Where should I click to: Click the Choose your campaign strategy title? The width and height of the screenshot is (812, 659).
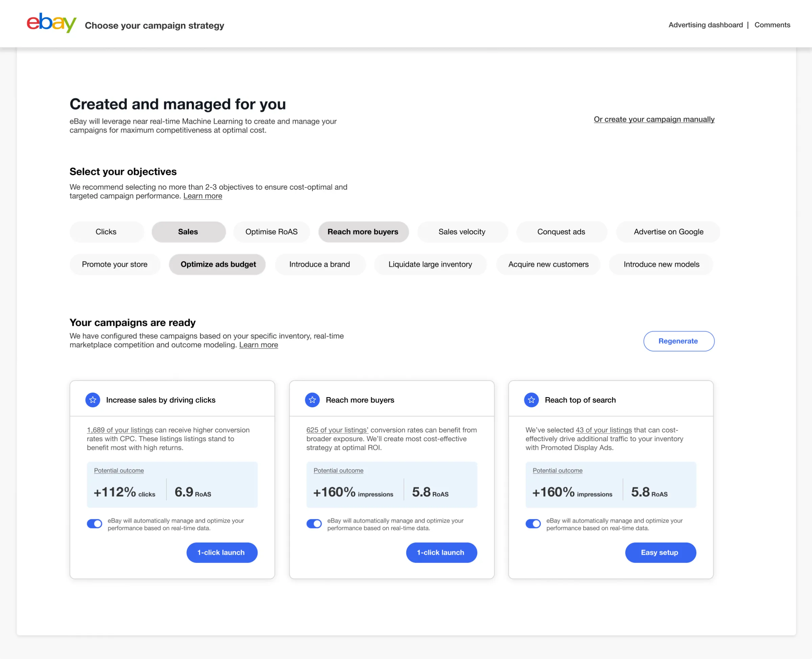[x=155, y=26]
